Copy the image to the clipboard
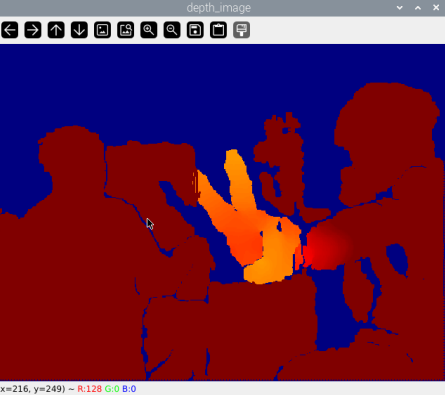445x395 pixels. click(218, 30)
